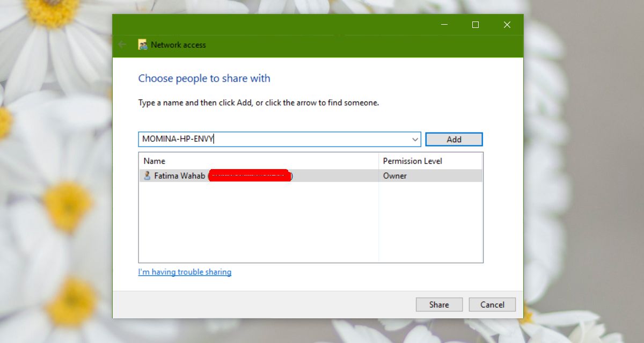Minimize the Network access window
This screenshot has height=343, width=644.
tap(444, 25)
